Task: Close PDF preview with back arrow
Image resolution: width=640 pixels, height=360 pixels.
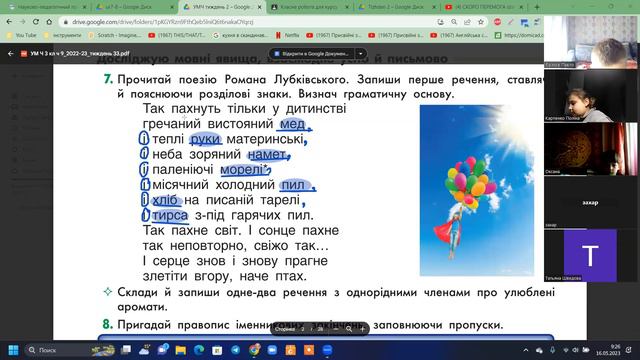Action: point(11,53)
